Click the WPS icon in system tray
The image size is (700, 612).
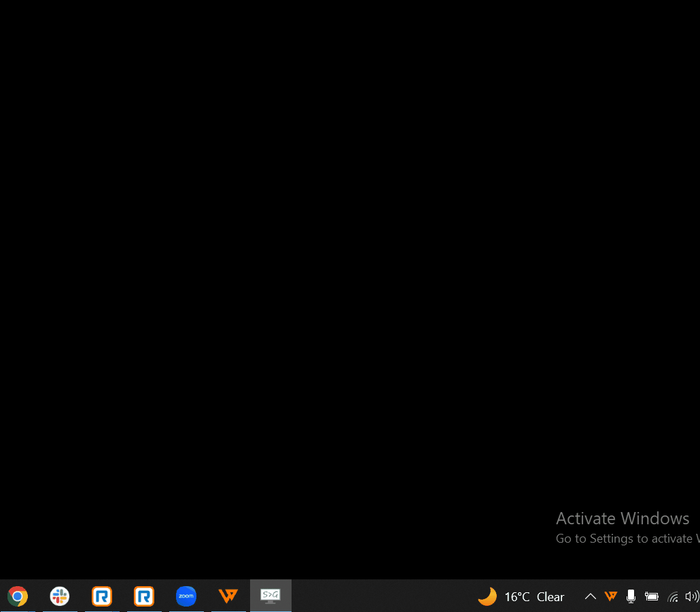(611, 597)
